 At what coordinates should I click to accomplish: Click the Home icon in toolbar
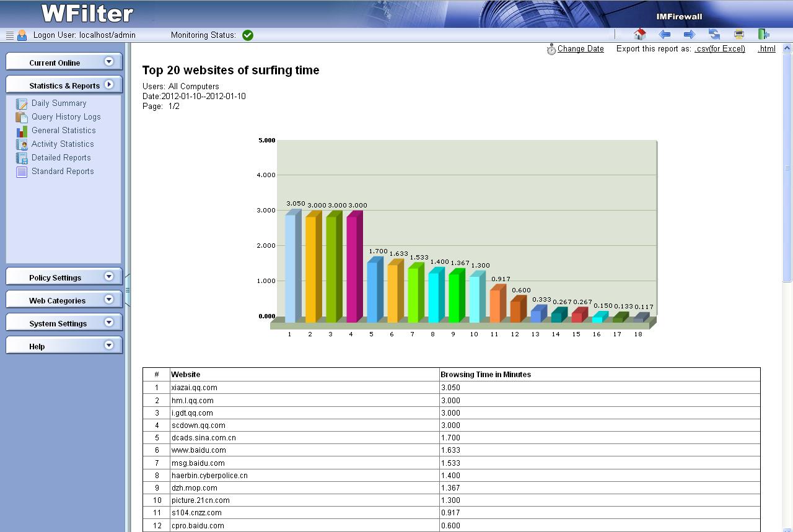pos(640,35)
